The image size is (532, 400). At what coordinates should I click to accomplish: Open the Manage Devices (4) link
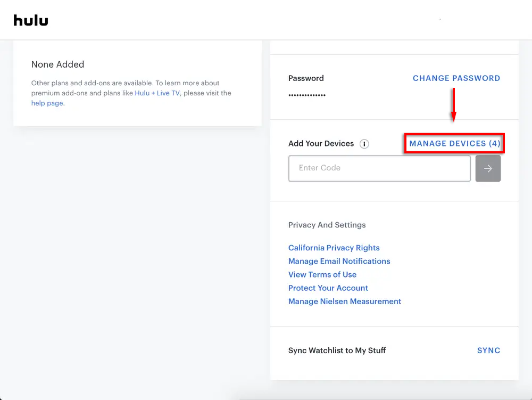(454, 144)
